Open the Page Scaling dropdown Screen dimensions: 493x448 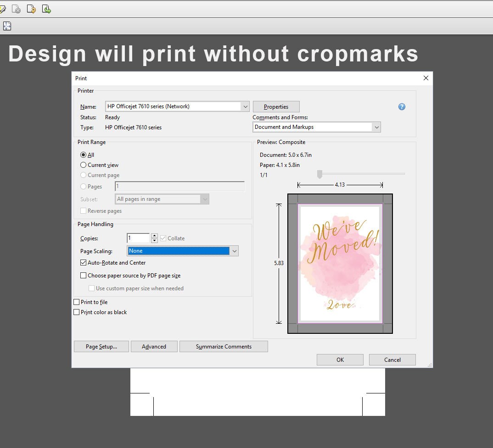183,251
